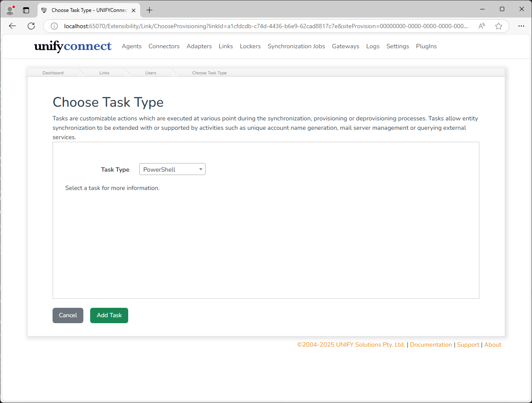Open the Support footer link
Viewport: 532px width, 403px height.
468,345
